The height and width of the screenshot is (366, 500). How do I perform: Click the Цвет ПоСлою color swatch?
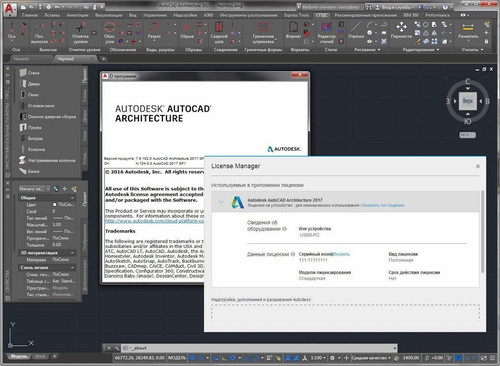(55, 204)
